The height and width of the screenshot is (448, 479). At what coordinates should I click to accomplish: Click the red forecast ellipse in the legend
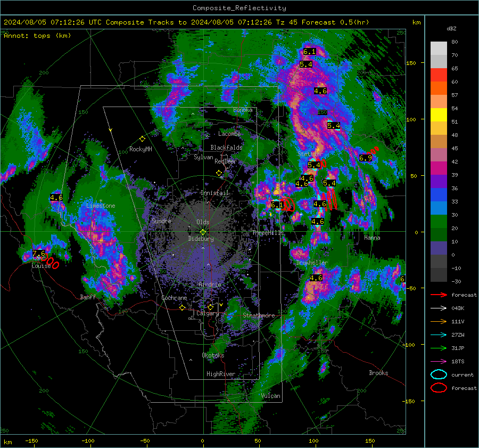tap(439, 388)
